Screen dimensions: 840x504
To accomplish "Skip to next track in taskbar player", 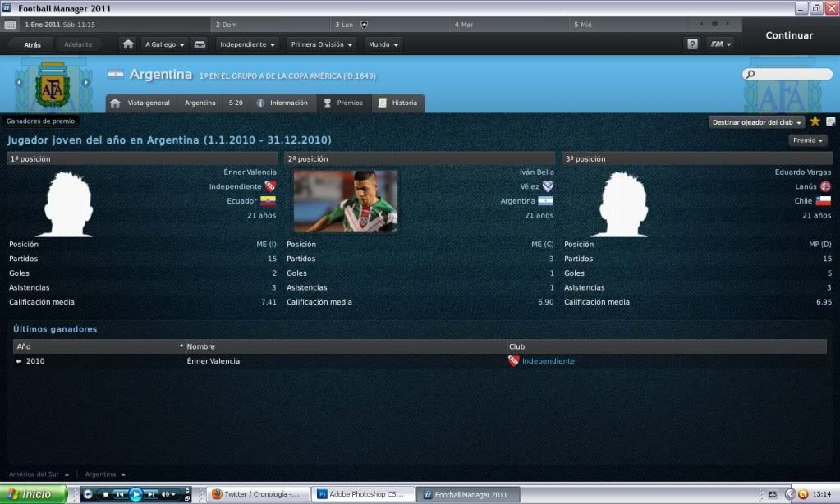I will (x=152, y=494).
